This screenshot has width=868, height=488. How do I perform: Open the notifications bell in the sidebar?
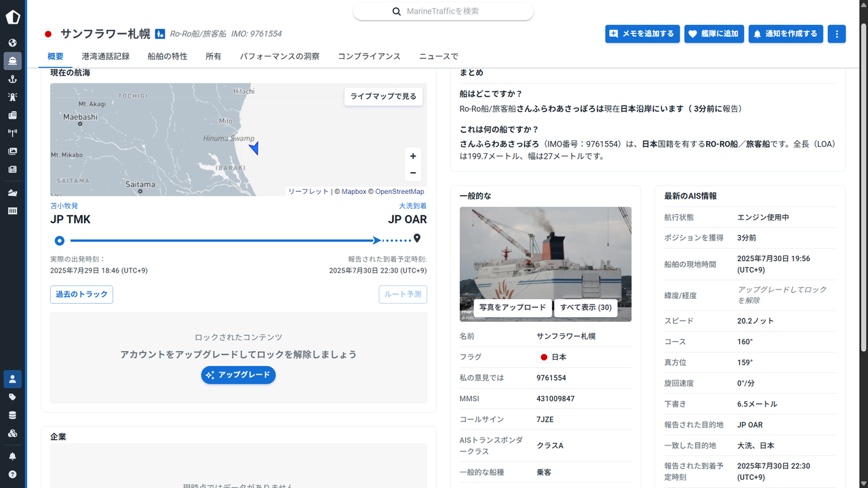pos(12,456)
